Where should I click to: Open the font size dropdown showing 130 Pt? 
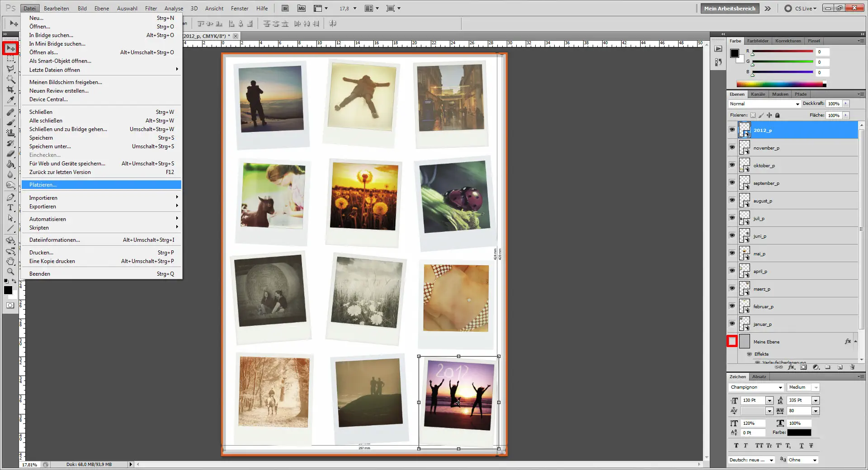(769, 400)
